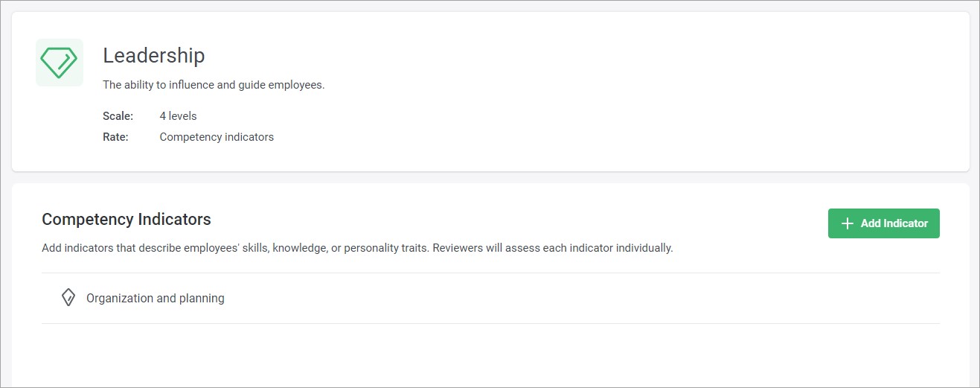Select the "Competency indicators" rate value
Viewport: 980px width, 388px height.
(x=217, y=137)
